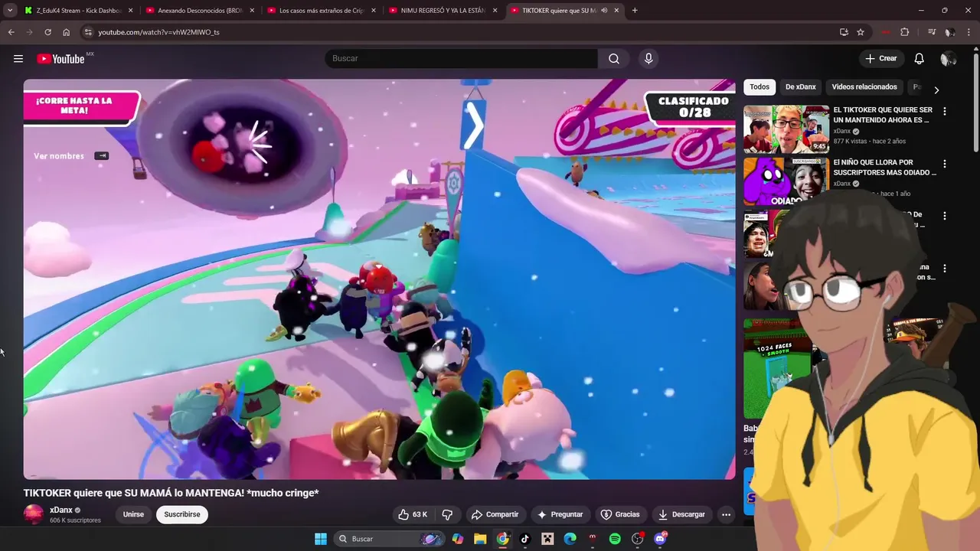The width and height of the screenshot is (980, 551).
Task: View site information icon in address bar
Action: [x=88, y=32]
